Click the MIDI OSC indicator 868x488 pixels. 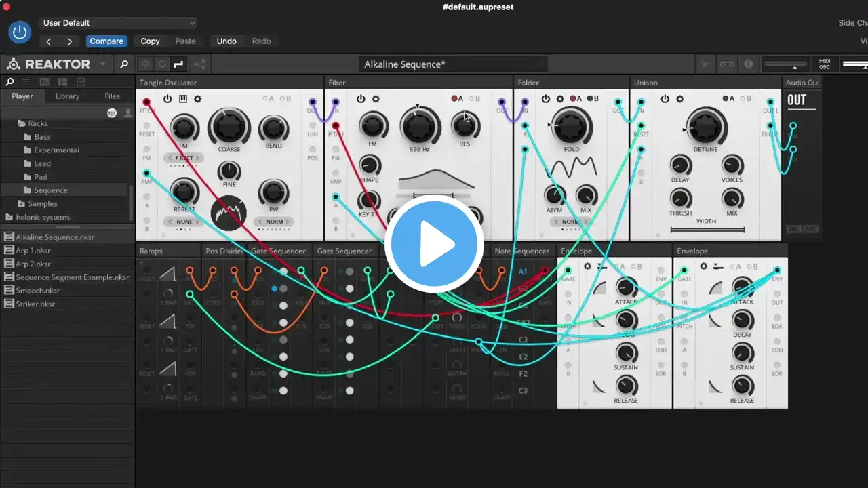point(825,64)
